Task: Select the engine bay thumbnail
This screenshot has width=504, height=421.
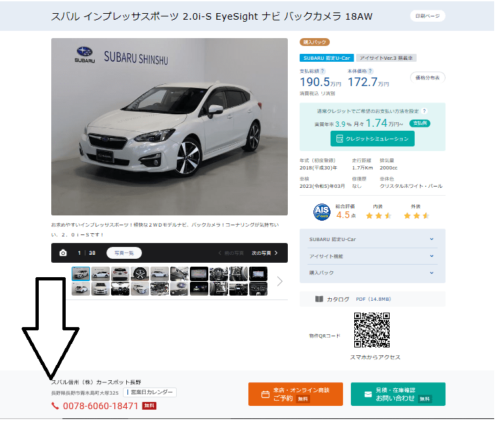Action: tap(160, 288)
